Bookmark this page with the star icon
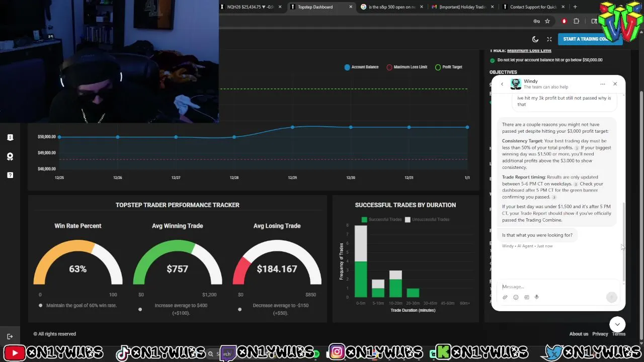 pos(547,21)
